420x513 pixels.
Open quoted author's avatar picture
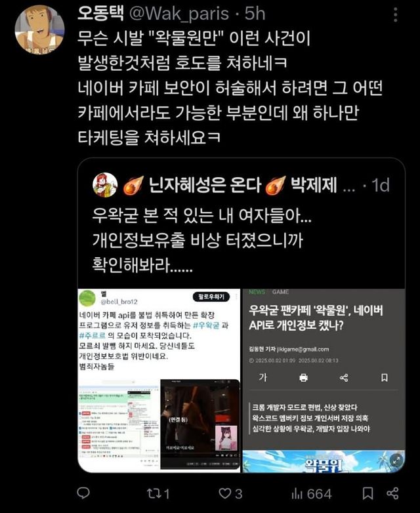pyautogui.click(x=105, y=185)
